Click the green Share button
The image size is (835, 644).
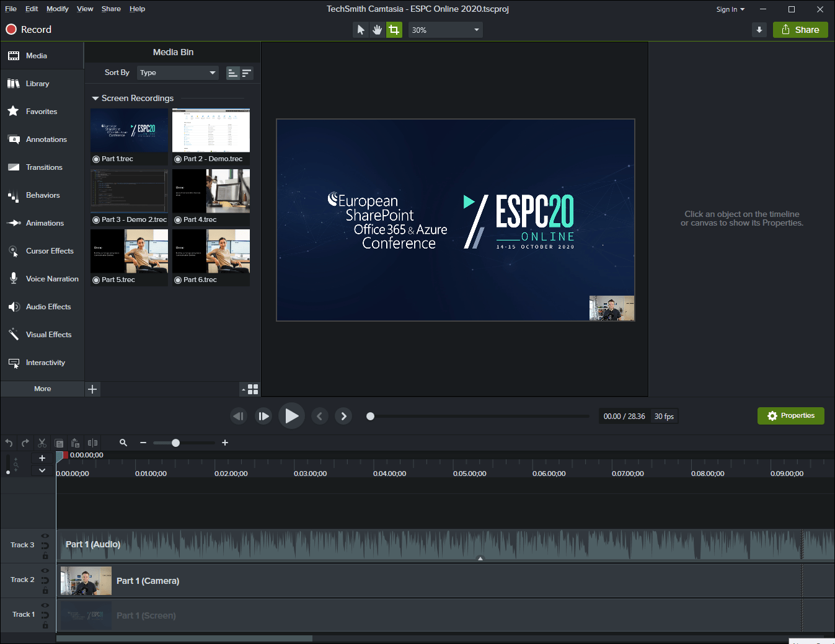(800, 30)
